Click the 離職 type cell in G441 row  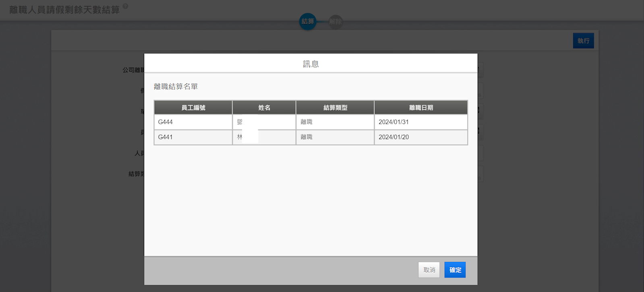(335, 137)
